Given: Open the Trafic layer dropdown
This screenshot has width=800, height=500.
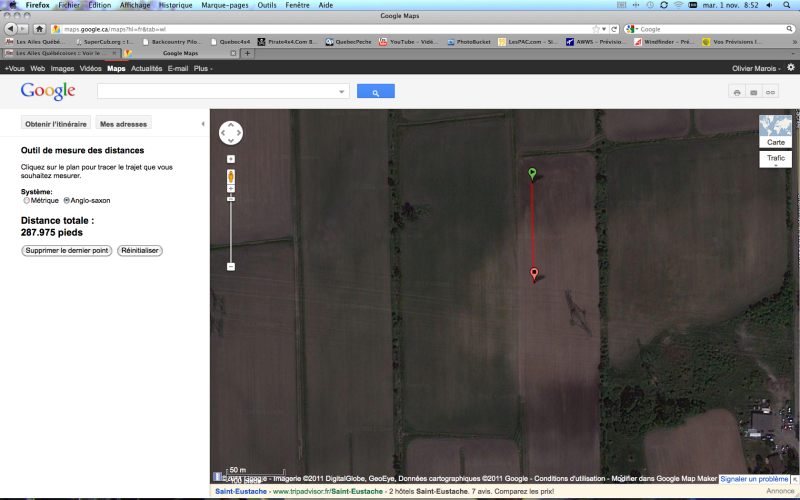Looking at the screenshot, I should 776,159.
